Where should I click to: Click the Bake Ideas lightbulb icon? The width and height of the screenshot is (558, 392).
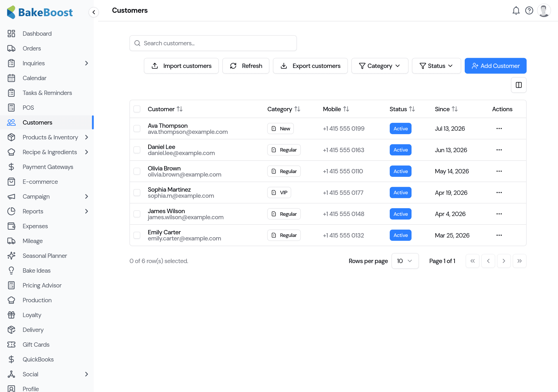(x=11, y=271)
